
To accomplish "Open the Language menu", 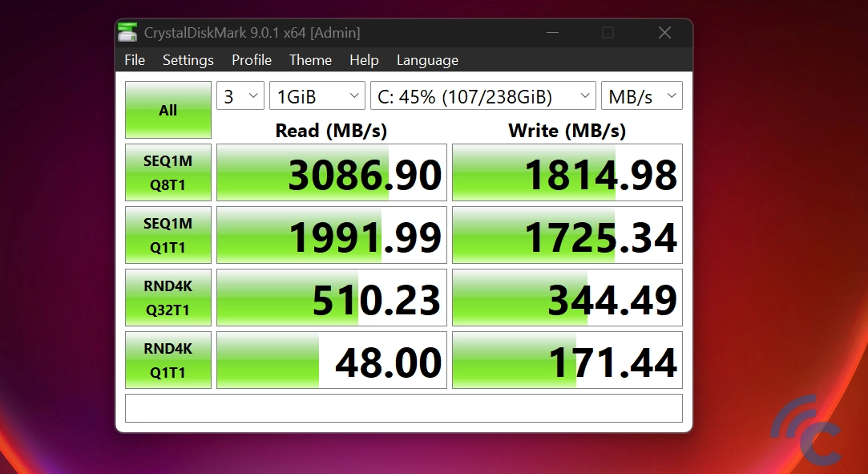I will click(427, 60).
